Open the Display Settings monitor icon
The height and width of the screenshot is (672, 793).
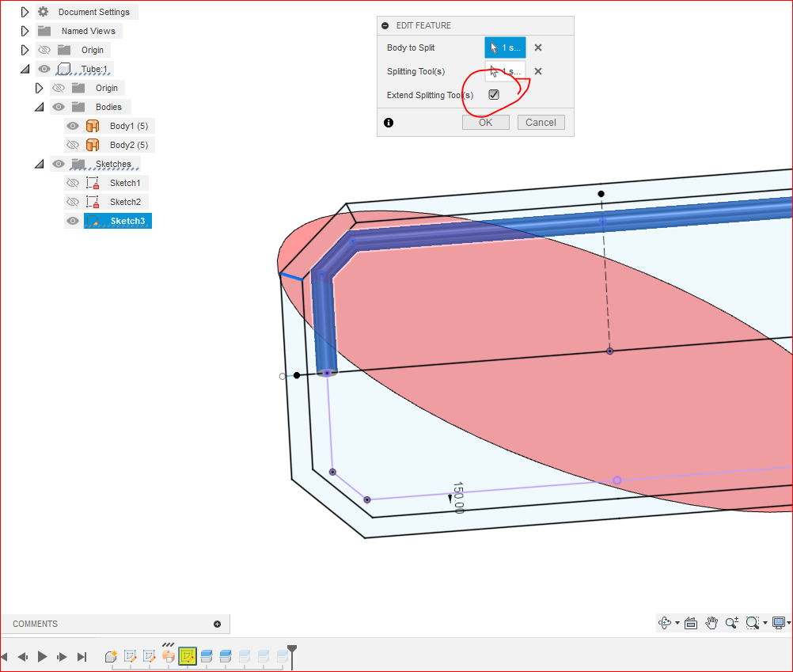pyautogui.click(x=779, y=623)
